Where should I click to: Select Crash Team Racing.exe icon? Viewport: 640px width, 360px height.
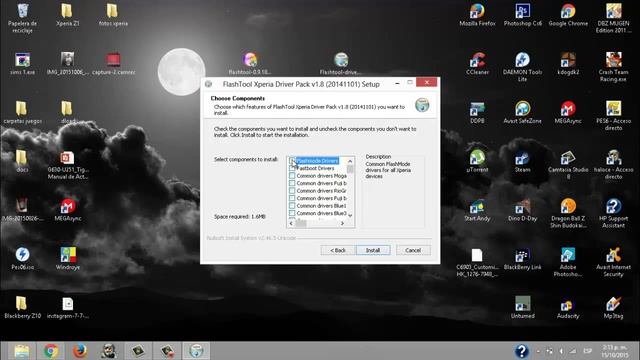(613, 67)
